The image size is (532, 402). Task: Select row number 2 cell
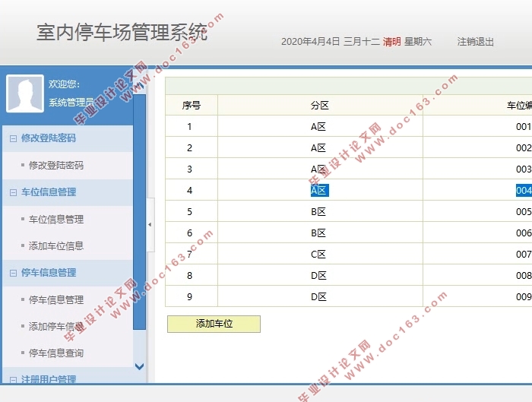tap(190, 148)
